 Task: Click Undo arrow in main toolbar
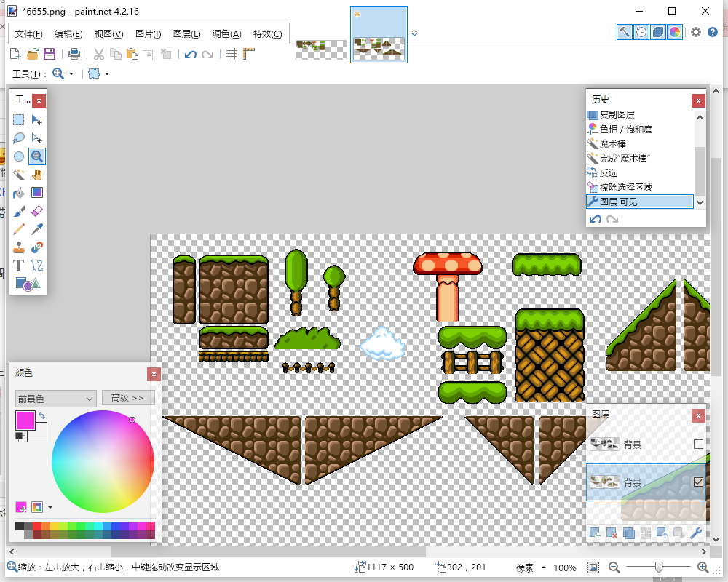(x=190, y=55)
